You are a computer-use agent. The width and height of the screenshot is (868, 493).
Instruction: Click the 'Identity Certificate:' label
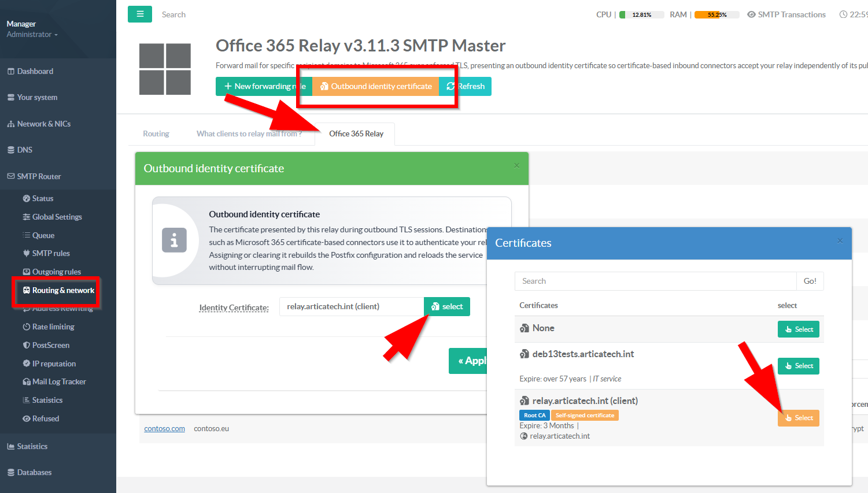click(234, 307)
